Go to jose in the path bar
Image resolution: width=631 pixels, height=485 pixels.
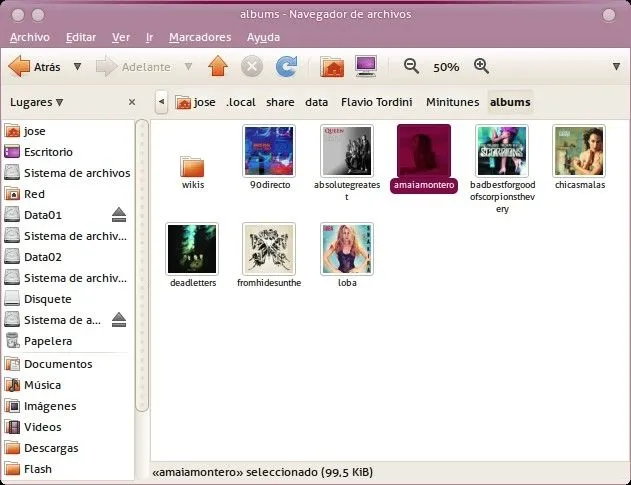[196, 102]
